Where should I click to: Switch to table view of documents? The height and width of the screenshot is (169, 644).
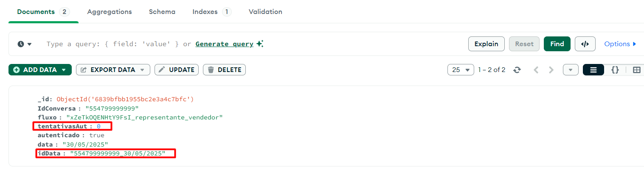click(636, 70)
